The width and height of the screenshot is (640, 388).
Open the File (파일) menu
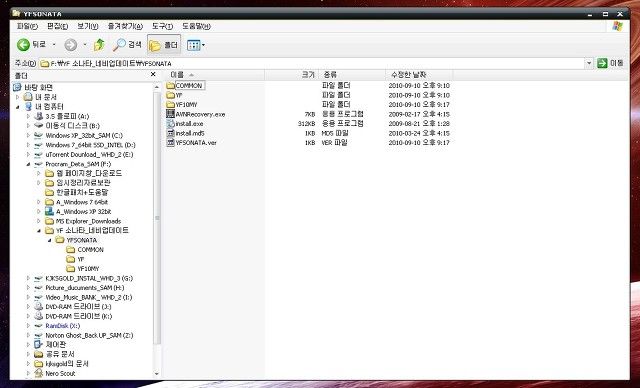[x=27, y=26]
